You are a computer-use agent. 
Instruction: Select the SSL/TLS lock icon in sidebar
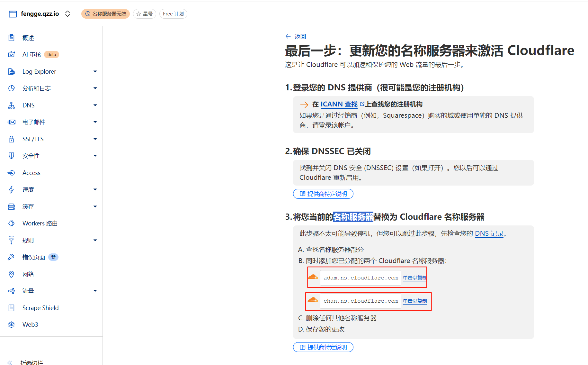coord(11,139)
